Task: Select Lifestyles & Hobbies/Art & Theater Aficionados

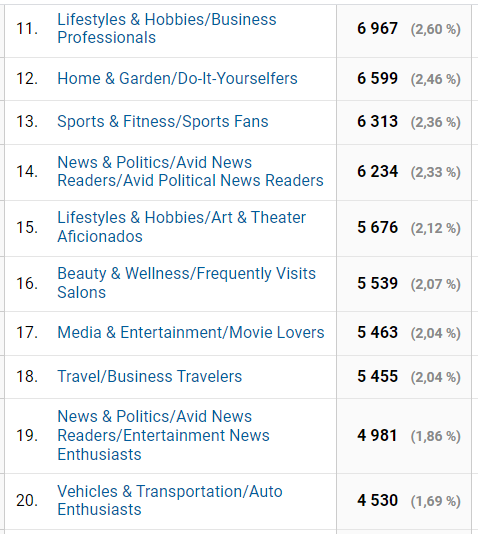Action: click(181, 227)
